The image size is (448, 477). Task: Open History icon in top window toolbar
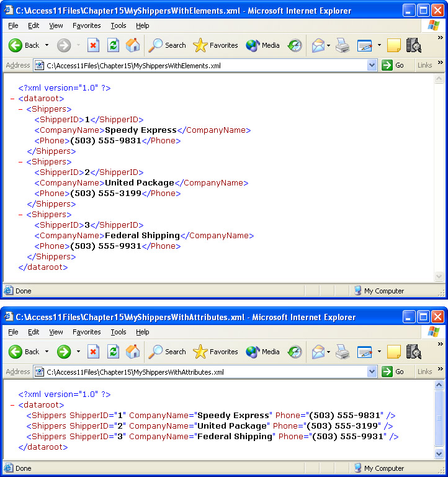click(295, 45)
